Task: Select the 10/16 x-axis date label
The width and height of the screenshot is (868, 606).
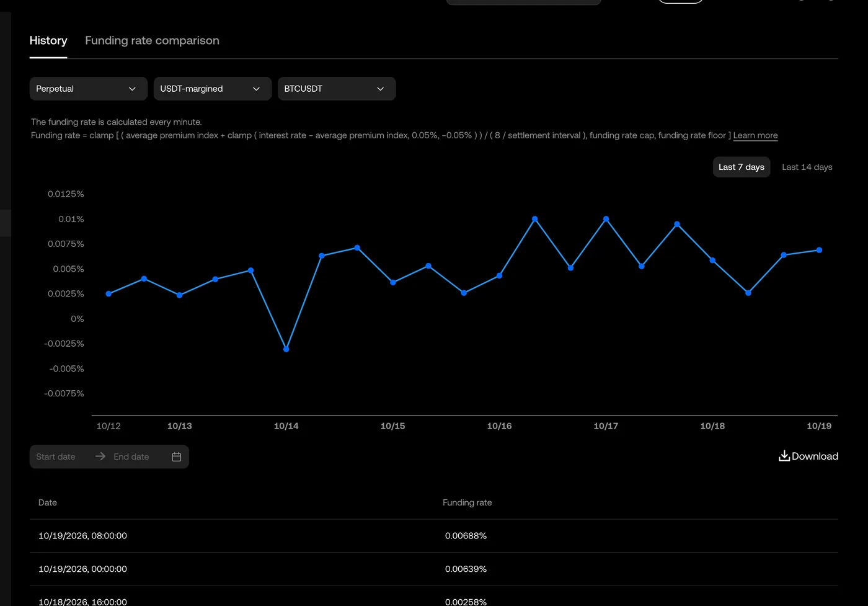Action: [500, 426]
